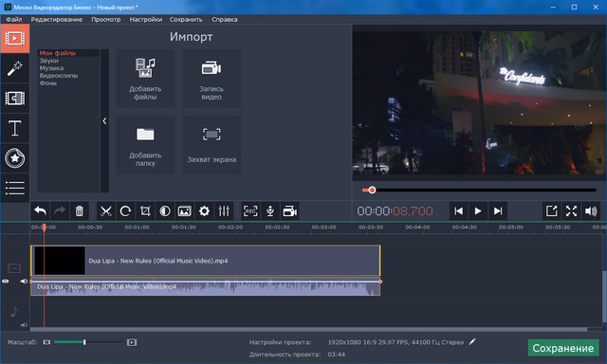Click the Добавить папку button
Image resolution: width=607 pixels, height=364 pixels.
pyautogui.click(x=145, y=145)
